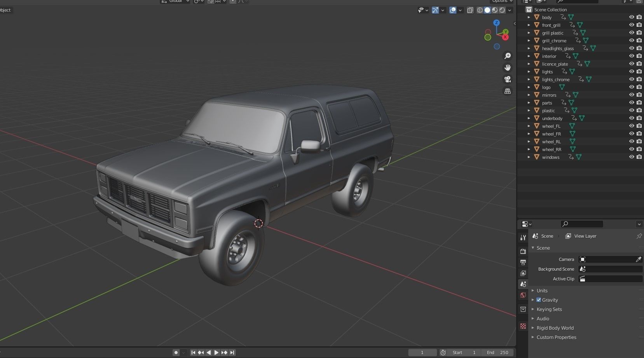Select wireframe viewport shading

point(480,10)
